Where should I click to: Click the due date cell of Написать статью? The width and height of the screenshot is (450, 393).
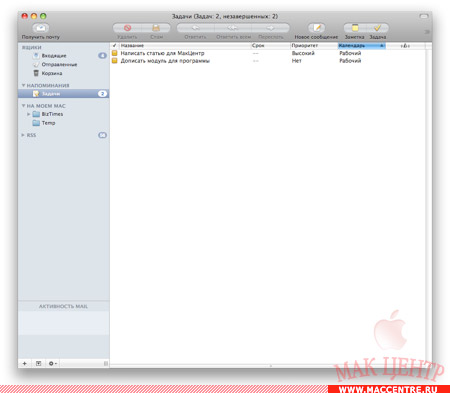[255, 53]
